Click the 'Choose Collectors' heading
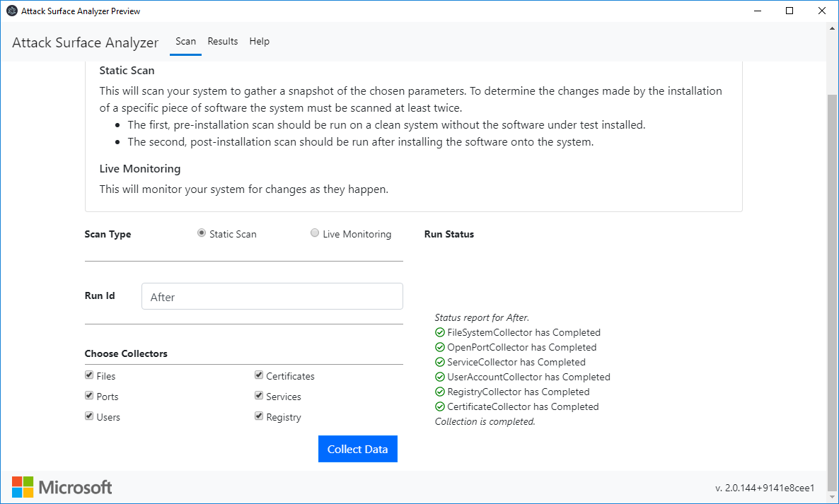The image size is (839, 504). 126,354
